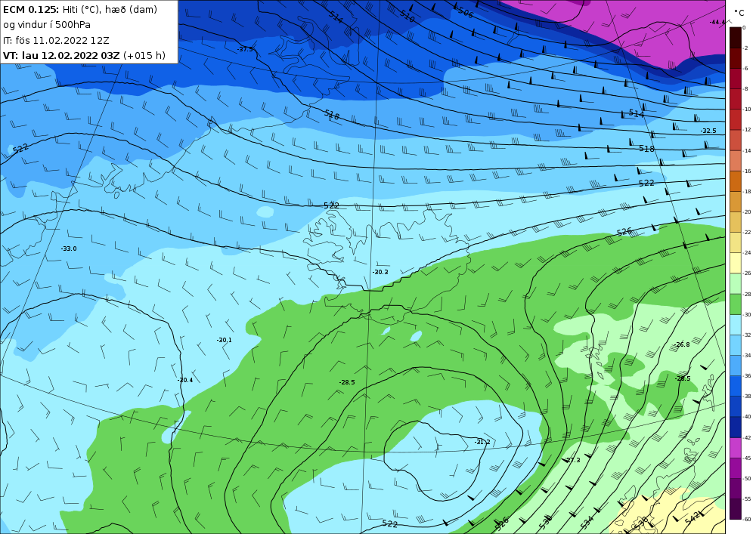The width and height of the screenshot is (756, 534).
Task: Click the -37.5 temperature value on the map
Action: (x=244, y=49)
